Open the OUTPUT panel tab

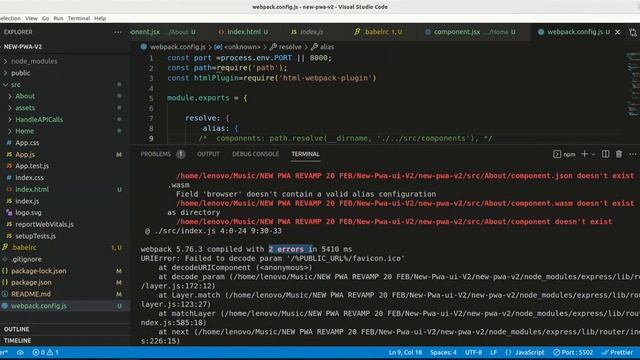point(208,154)
